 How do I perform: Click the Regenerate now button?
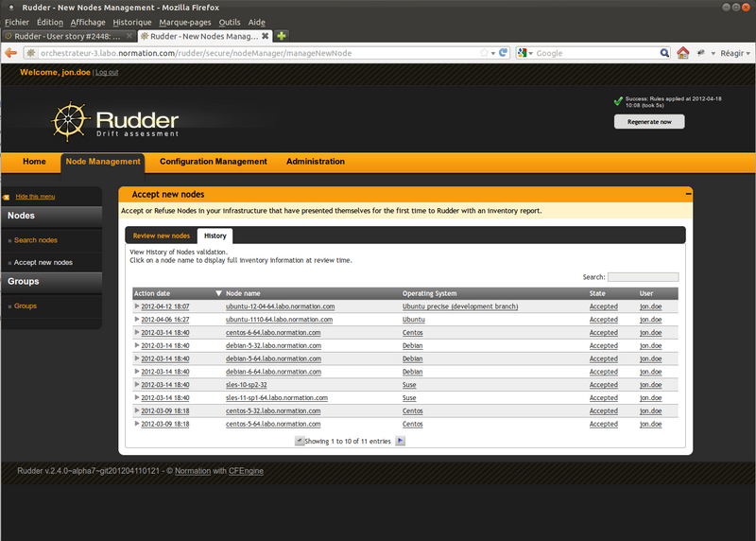[x=649, y=122]
